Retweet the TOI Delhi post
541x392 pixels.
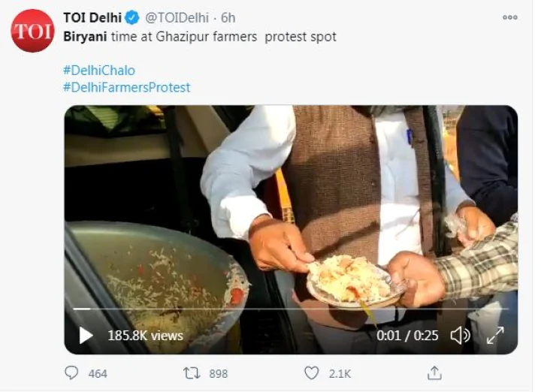tap(192, 372)
